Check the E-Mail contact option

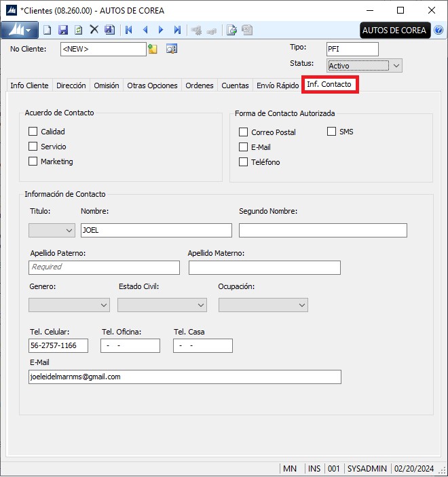pyautogui.click(x=243, y=147)
